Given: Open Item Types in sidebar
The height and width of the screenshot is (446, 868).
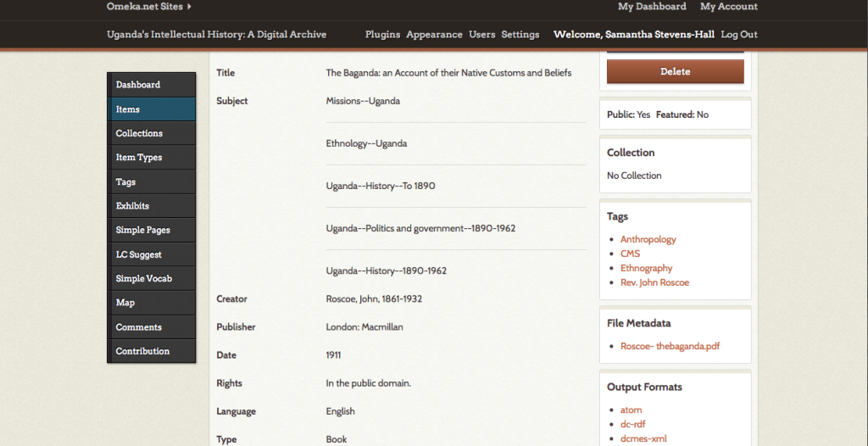Looking at the screenshot, I should tap(139, 158).
